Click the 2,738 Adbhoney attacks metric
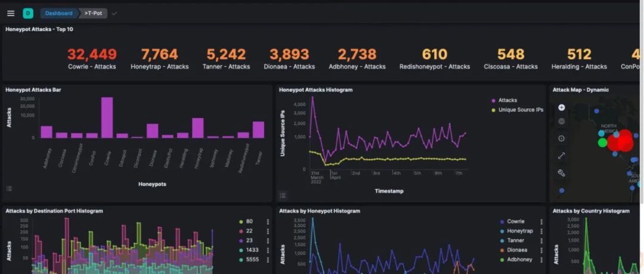 point(357,58)
